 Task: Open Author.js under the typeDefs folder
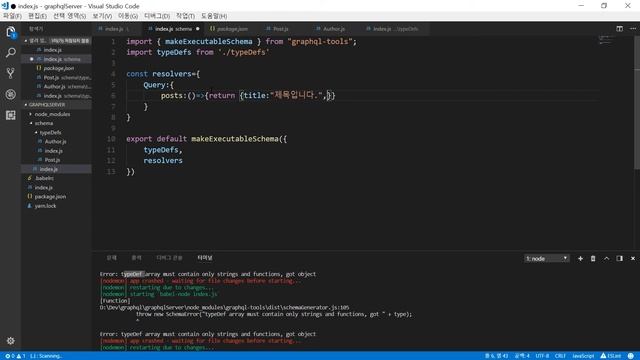point(55,141)
